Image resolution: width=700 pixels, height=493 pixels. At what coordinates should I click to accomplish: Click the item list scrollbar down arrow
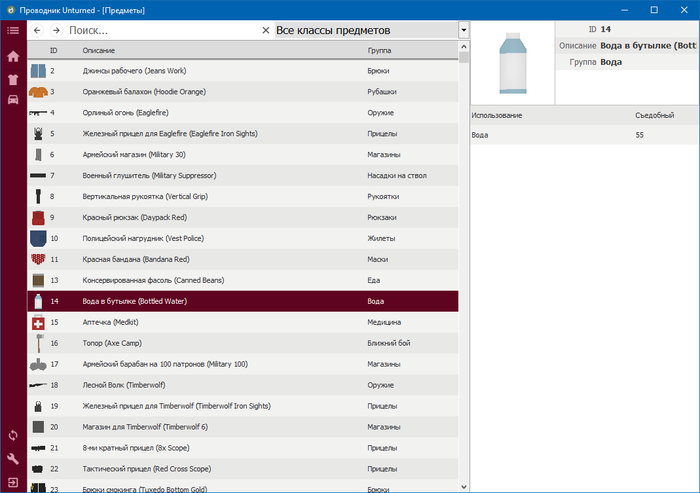coord(464,486)
